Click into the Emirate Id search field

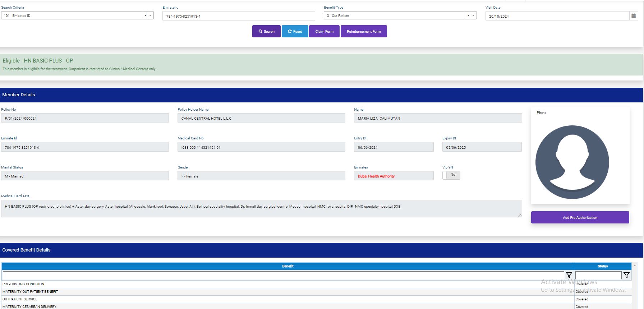coord(239,16)
